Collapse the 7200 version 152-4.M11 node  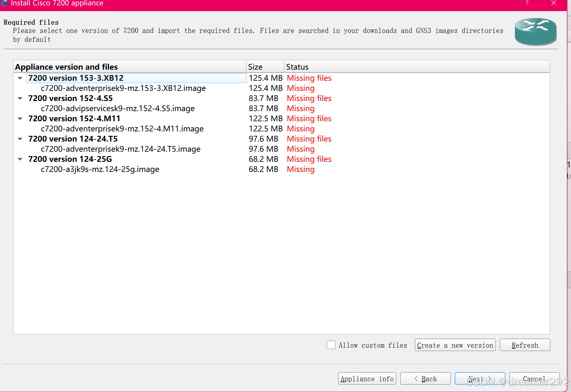(x=20, y=119)
